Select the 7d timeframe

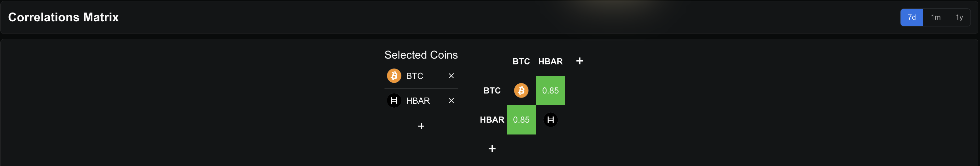pos(912,18)
